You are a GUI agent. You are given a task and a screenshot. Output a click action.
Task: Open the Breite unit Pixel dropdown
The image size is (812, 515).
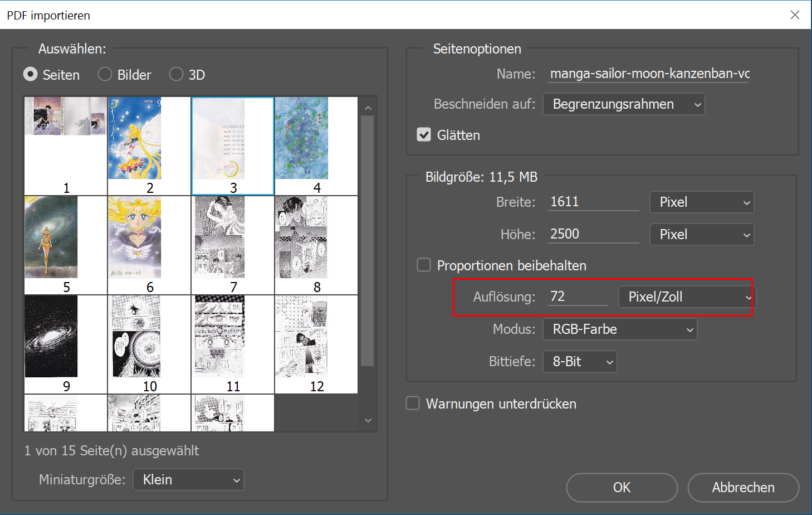pyautogui.click(x=702, y=202)
